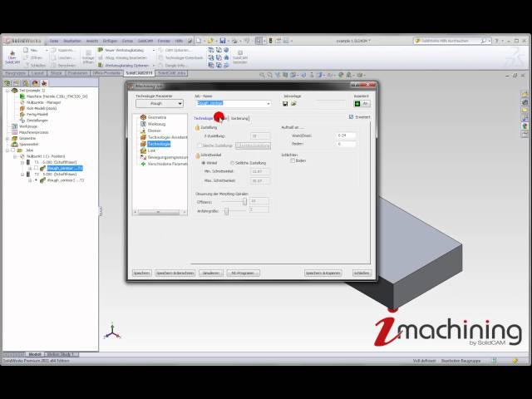This screenshot has width=532, height=399.
Task: Select the Seitliche Zustellung radio button
Action: click(233, 163)
